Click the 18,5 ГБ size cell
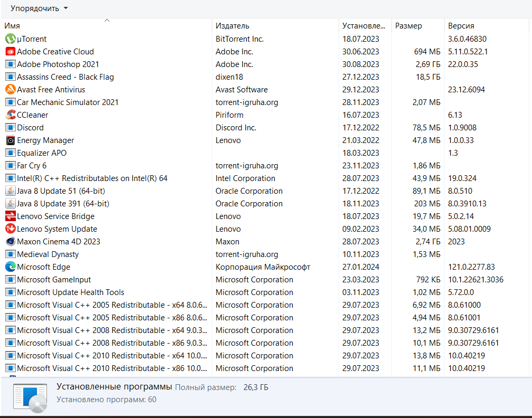Image resolution: width=532 pixels, height=418 pixels. coord(428,77)
